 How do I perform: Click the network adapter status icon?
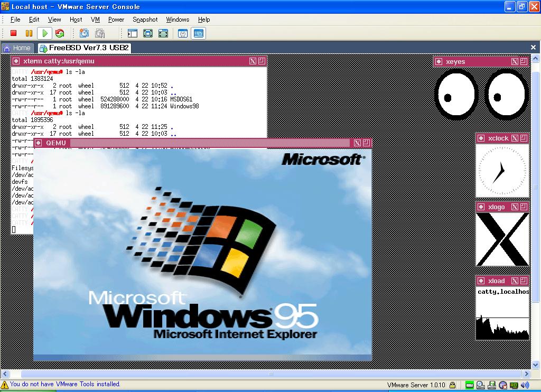[x=514, y=385]
